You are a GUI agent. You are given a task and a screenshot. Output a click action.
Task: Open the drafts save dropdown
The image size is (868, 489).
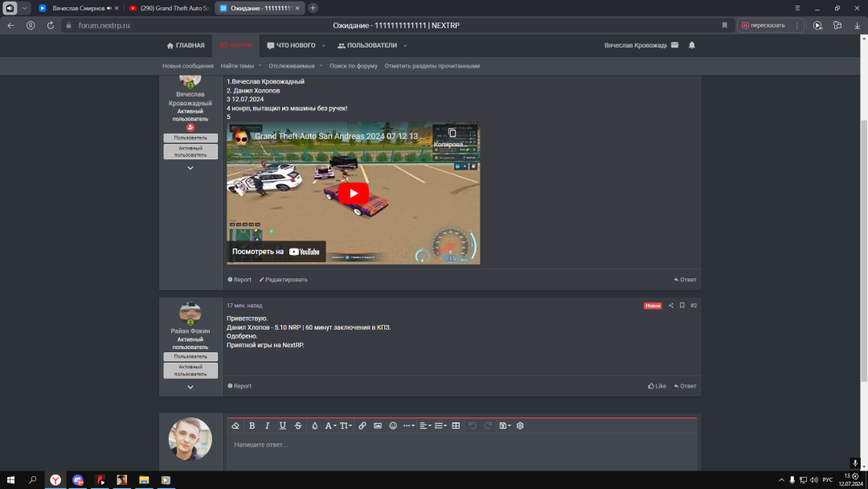point(504,426)
